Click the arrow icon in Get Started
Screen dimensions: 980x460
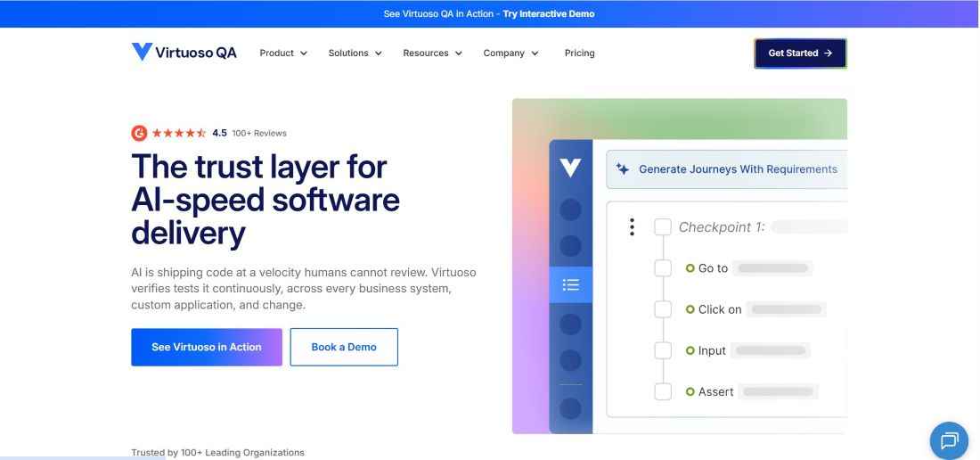point(829,53)
